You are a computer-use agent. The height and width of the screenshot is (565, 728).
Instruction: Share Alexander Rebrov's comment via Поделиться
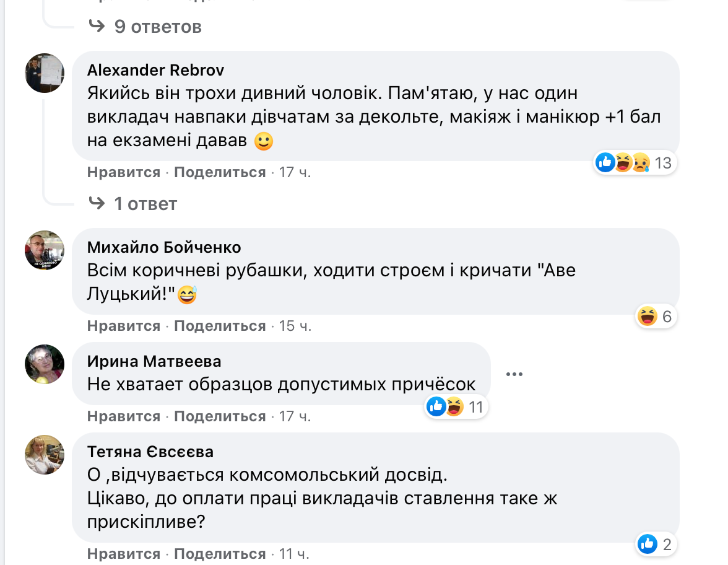pyautogui.click(x=220, y=172)
